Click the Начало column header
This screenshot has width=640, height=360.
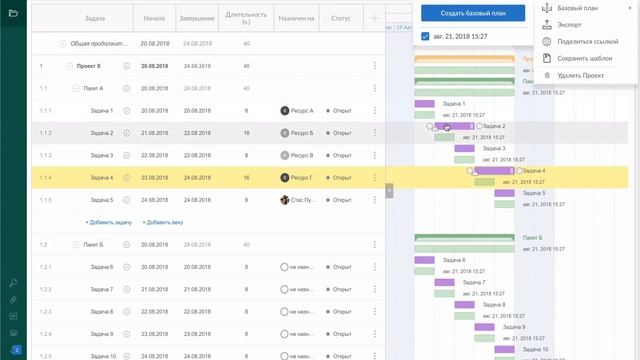pyautogui.click(x=154, y=18)
